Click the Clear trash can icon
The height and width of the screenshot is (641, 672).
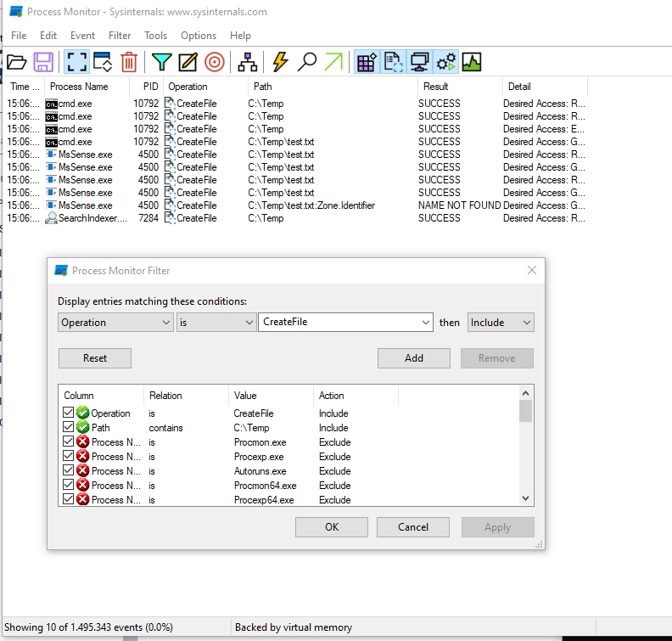(x=129, y=62)
